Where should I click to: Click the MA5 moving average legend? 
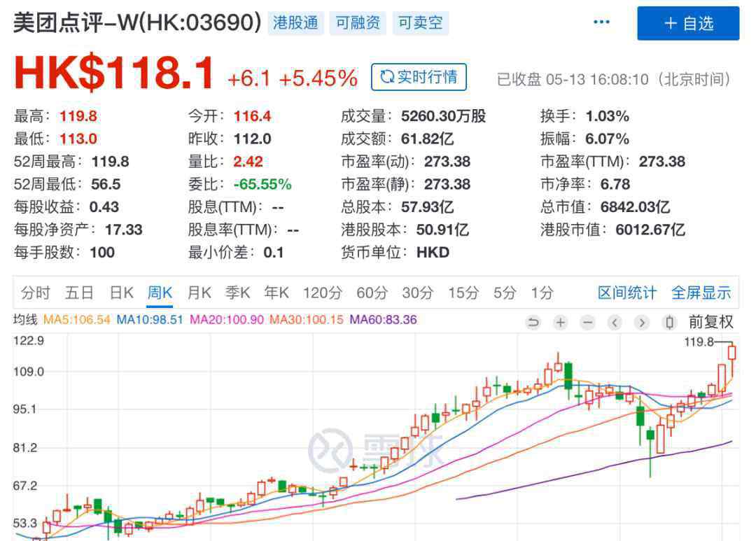(x=77, y=320)
